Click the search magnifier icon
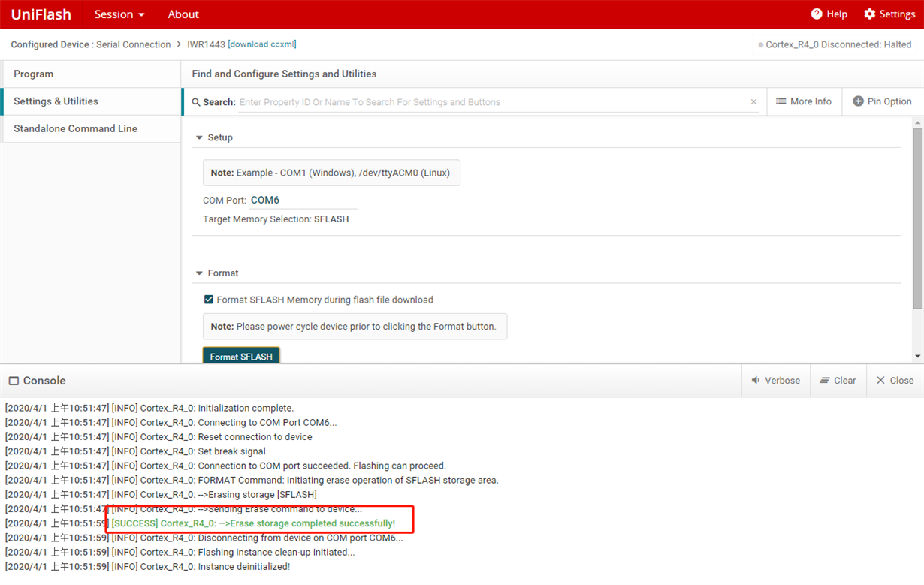 [196, 102]
